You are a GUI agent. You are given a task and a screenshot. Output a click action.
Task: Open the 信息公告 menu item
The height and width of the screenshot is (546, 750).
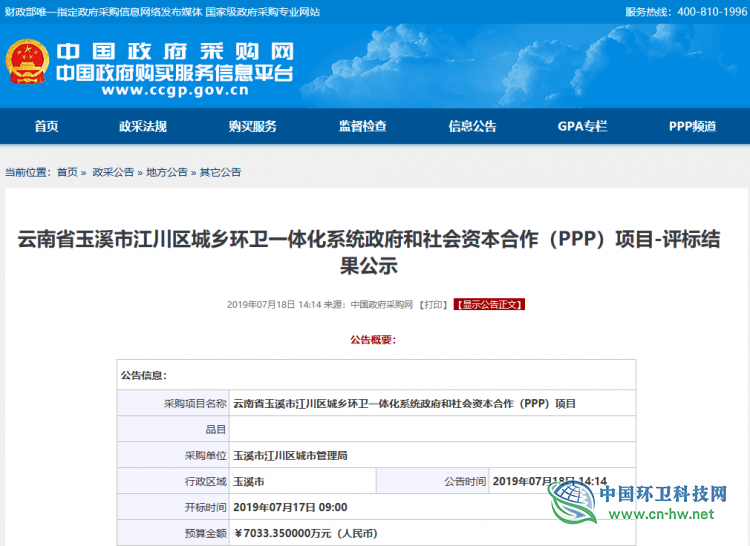pos(472,126)
